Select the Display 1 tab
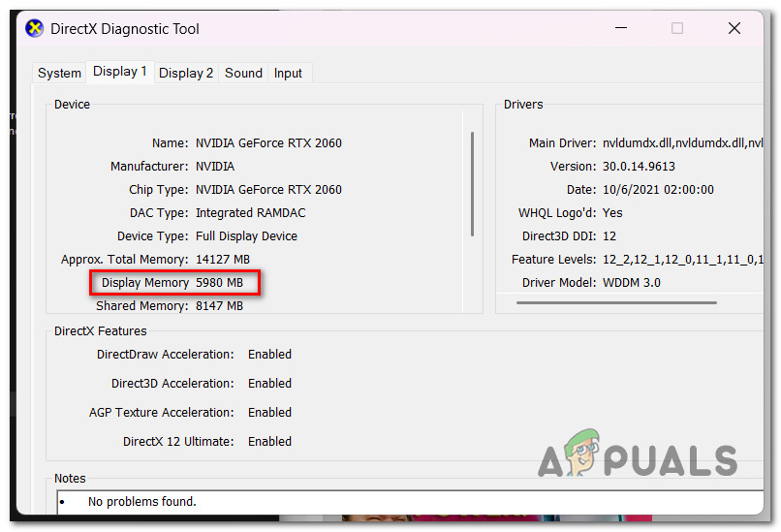The image size is (781, 532). [120, 72]
